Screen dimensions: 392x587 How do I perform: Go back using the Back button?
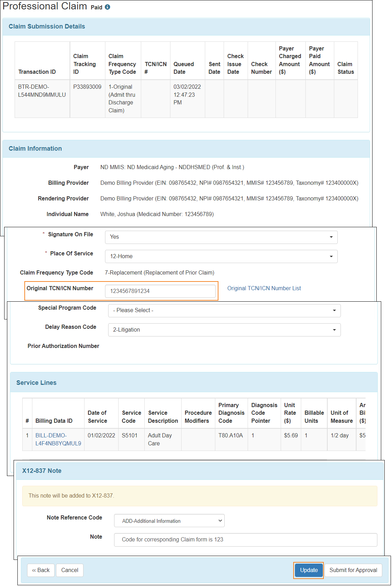click(41, 570)
